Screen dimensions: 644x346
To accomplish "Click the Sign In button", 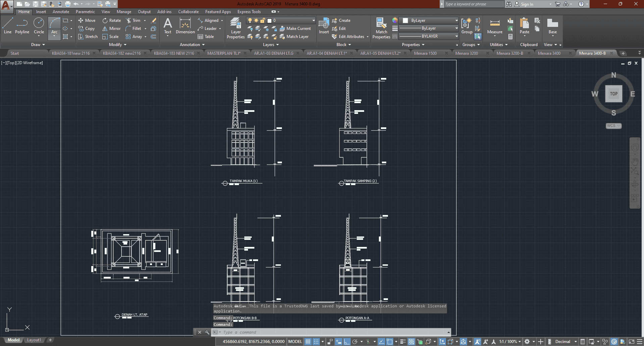I will coord(527,4).
